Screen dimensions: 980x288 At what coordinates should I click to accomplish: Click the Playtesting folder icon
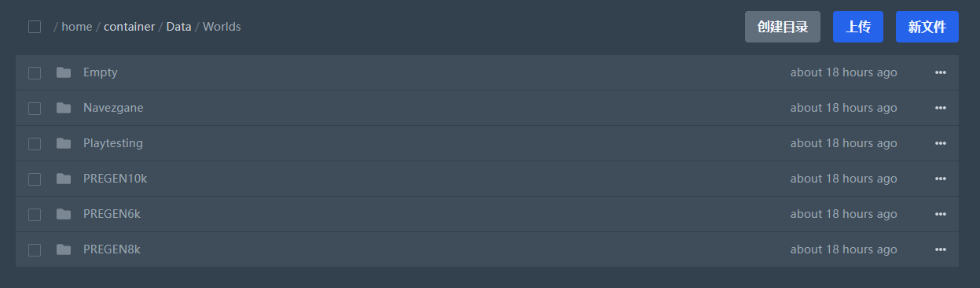pos(64,143)
